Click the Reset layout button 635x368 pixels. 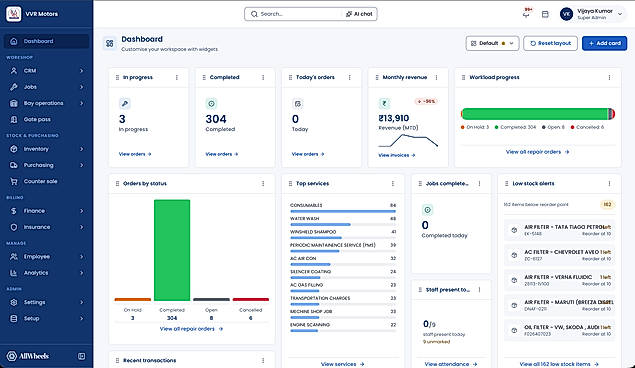(x=550, y=43)
